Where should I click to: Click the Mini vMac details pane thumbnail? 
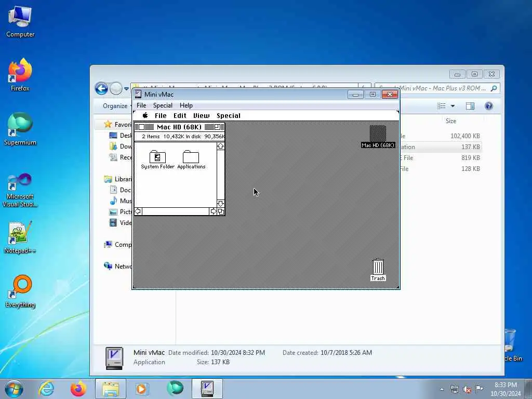[x=114, y=358]
